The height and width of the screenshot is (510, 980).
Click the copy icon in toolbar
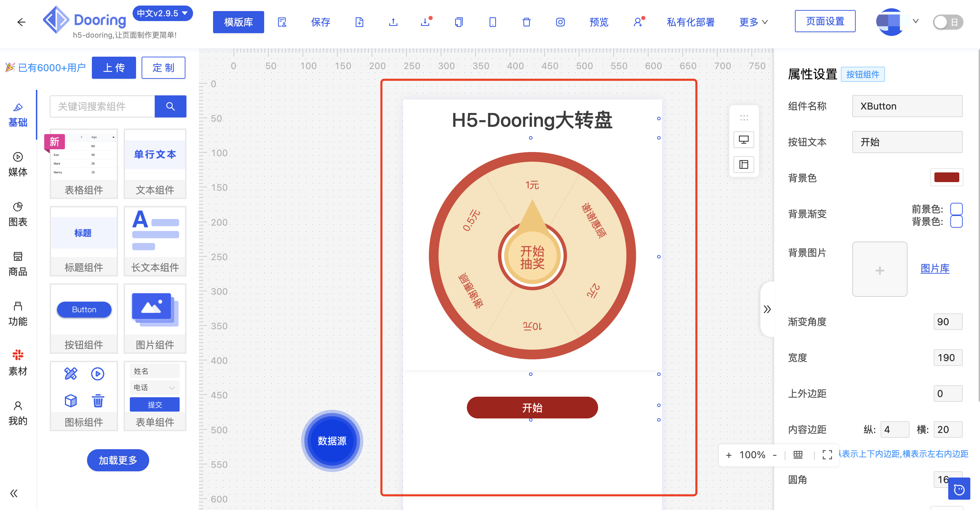pyautogui.click(x=459, y=22)
